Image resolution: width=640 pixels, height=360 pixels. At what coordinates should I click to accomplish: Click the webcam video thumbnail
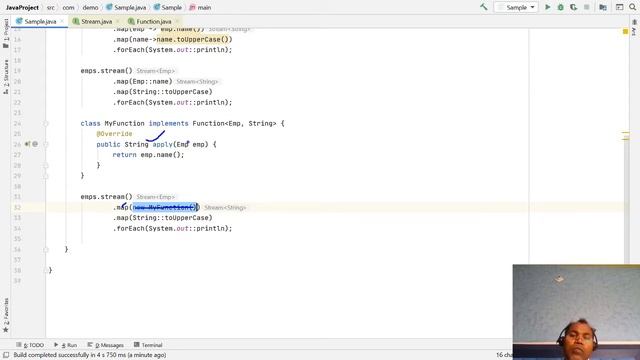[x=576, y=312]
